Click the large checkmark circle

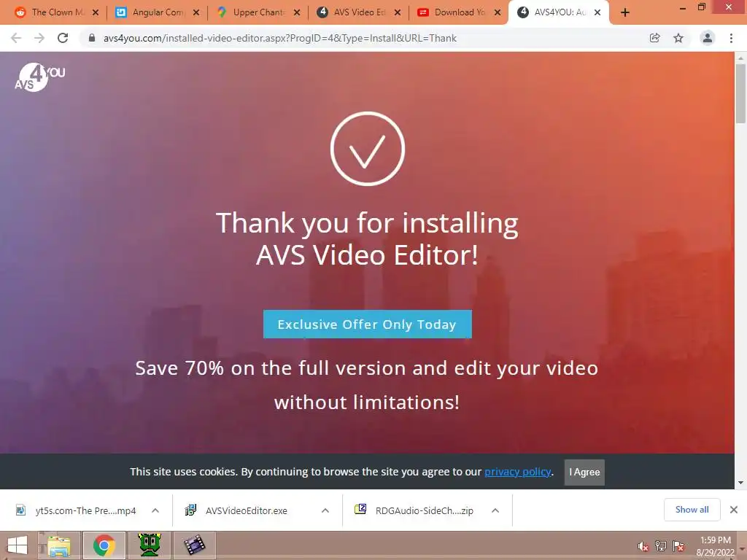(x=368, y=149)
